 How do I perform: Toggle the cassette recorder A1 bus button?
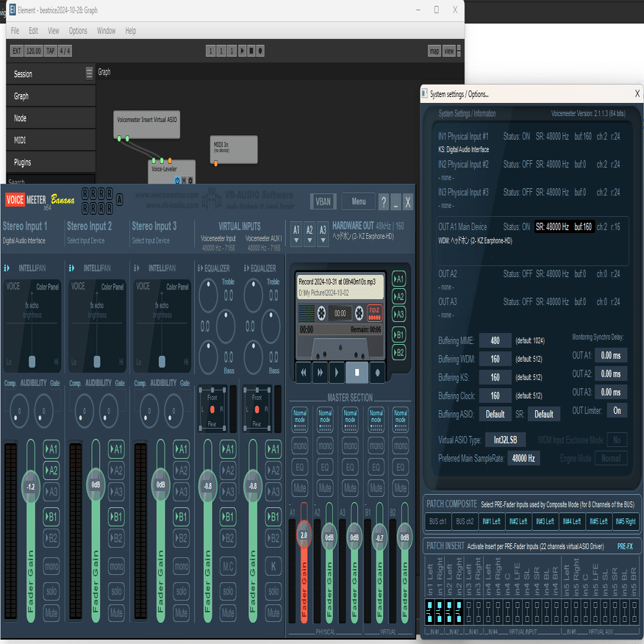point(398,279)
